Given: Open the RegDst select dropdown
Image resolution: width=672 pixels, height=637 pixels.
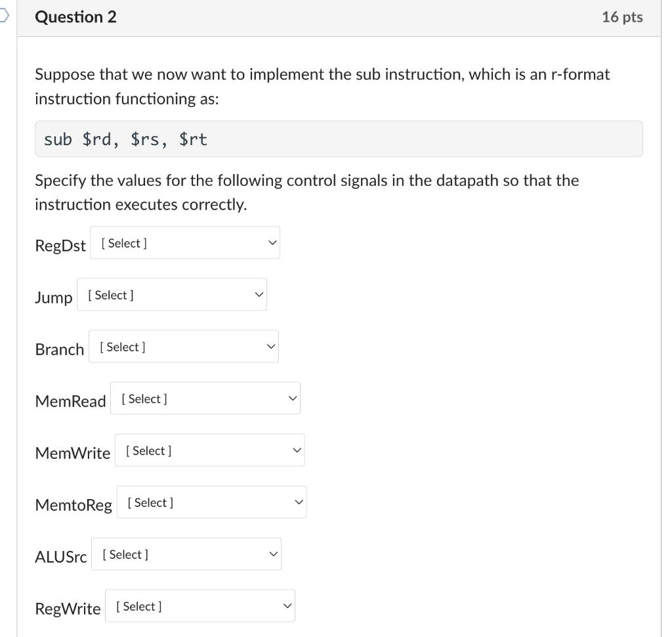Looking at the screenshot, I should (x=185, y=242).
